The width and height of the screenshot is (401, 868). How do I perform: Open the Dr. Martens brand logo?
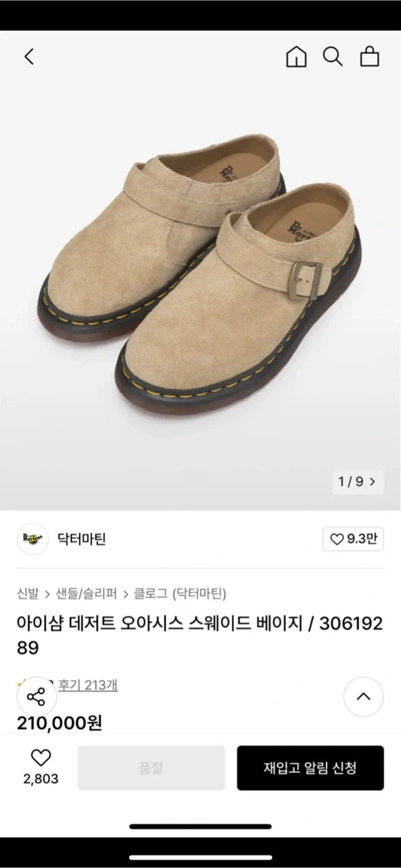pos(33,539)
